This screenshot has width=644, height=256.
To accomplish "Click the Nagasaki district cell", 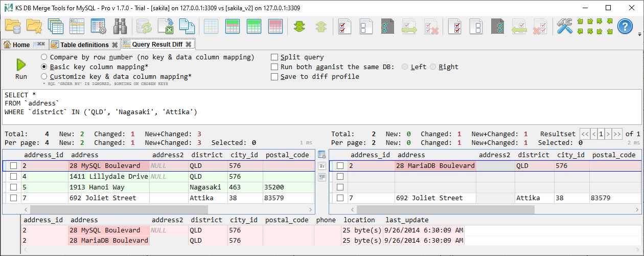I will click(208, 187).
